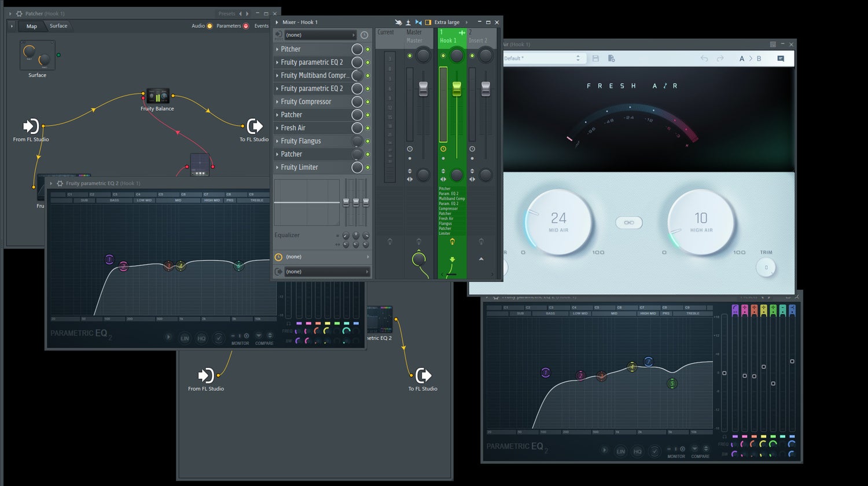Click the LIN button in left Parametric EQ

pyautogui.click(x=185, y=338)
